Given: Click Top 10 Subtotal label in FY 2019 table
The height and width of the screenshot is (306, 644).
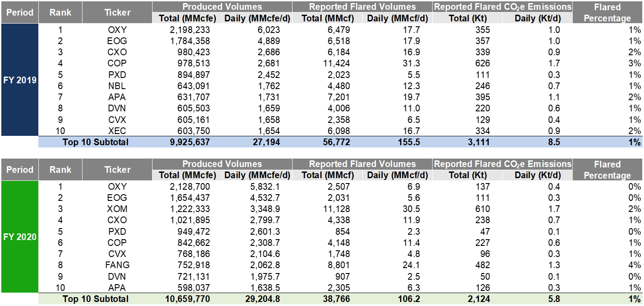Looking at the screenshot, I should click(x=95, y=142).
